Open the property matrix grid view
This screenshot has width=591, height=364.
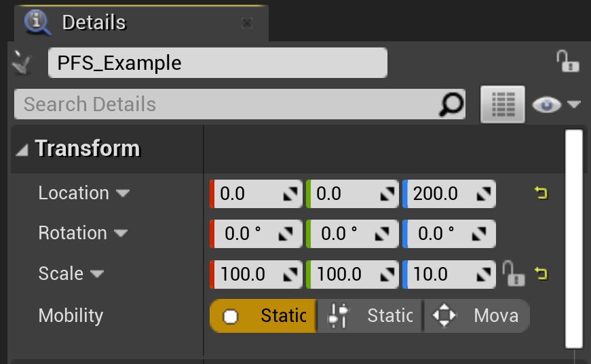pyautogui.click(x=503, y=104)
